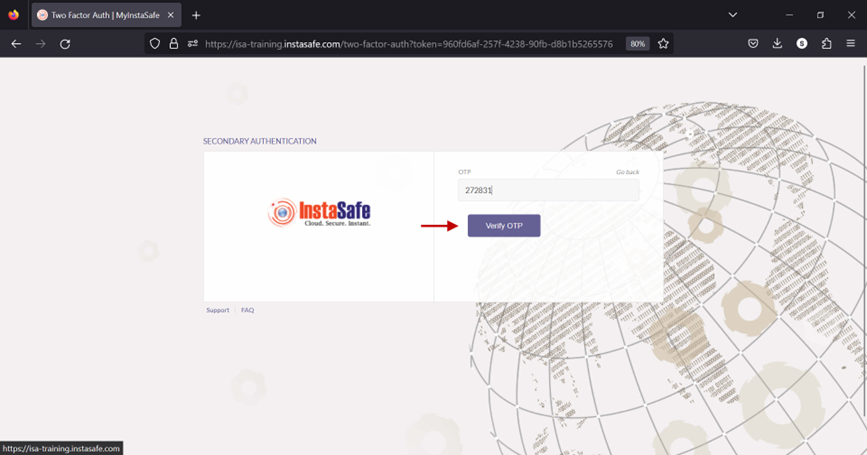The width and height of the screenshot is (867, 455).
Task: Open the downloads panel
Action: point(777,44)
